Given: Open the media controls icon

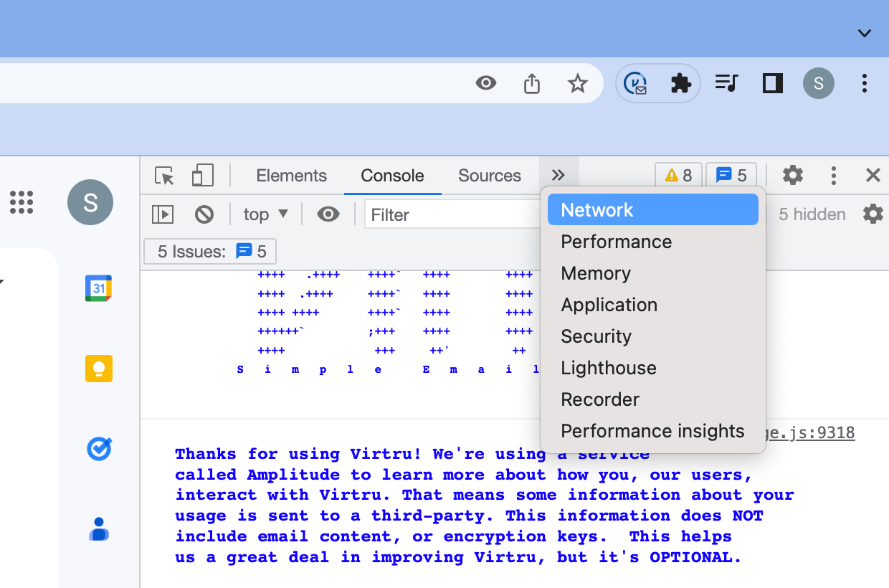Looking at the screenshot, I should [726, 83].
